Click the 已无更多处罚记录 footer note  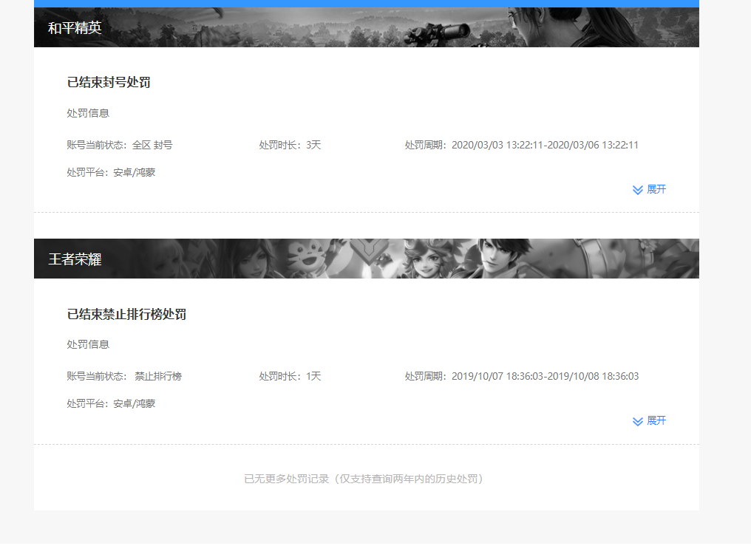(x=364, y=479)
